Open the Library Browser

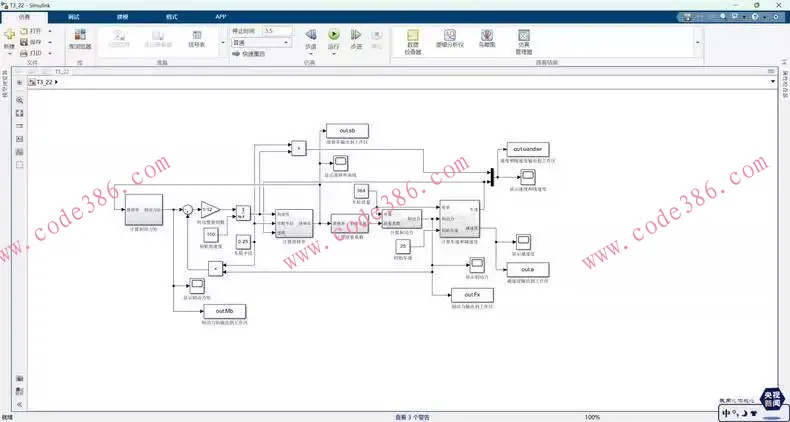80,38
